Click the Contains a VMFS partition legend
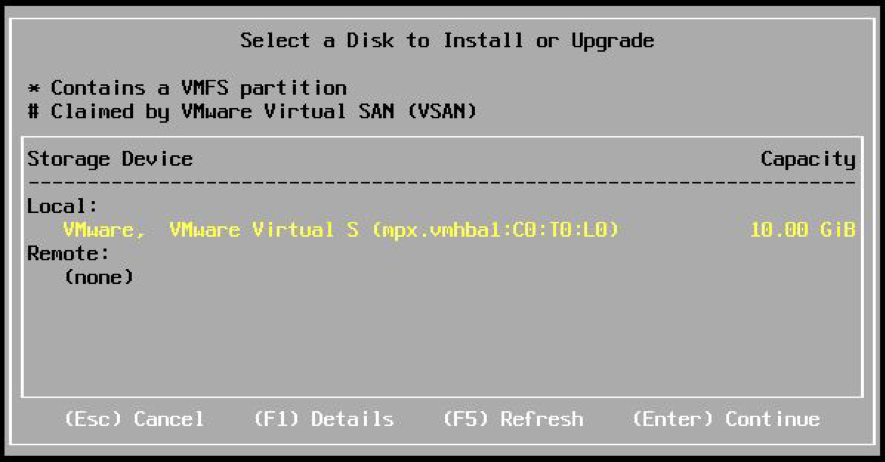Image resolution: width=885 pixels, height=462 pixels. (198, 88)
